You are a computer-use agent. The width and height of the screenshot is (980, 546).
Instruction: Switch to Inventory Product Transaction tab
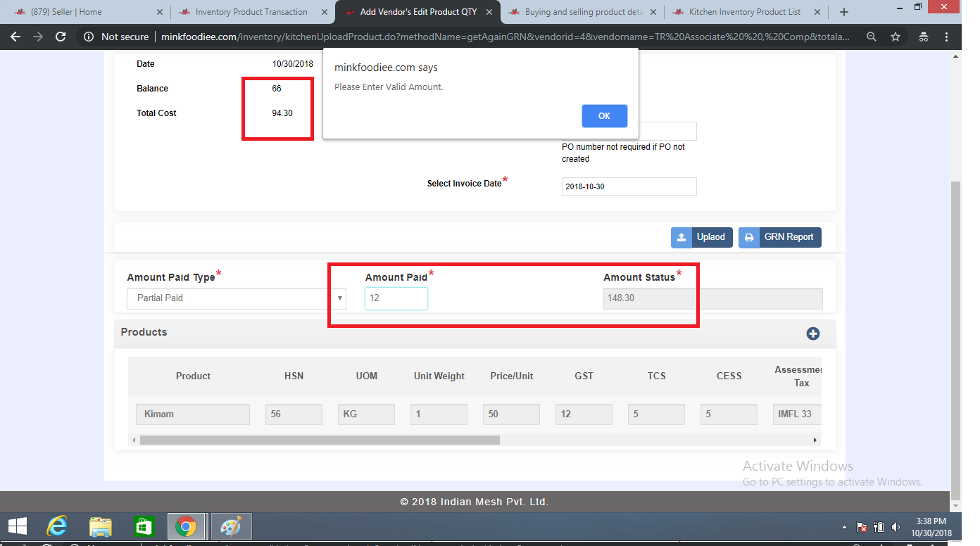251,12
